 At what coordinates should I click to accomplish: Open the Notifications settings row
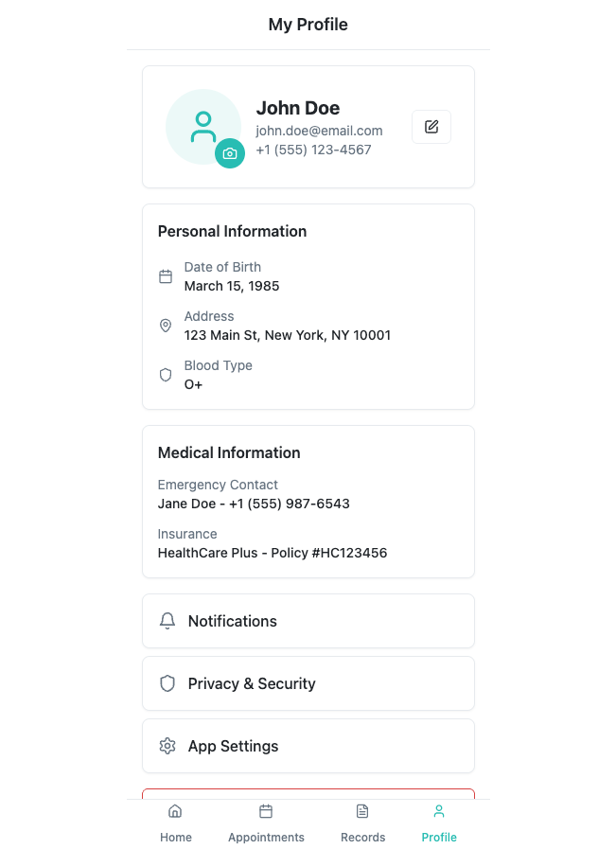(x=308, y=621)
